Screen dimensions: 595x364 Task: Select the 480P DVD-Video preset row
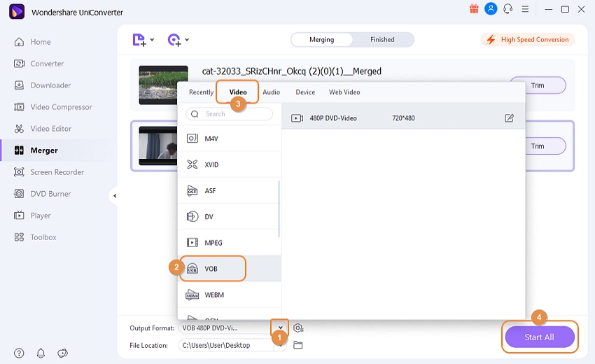403,118
